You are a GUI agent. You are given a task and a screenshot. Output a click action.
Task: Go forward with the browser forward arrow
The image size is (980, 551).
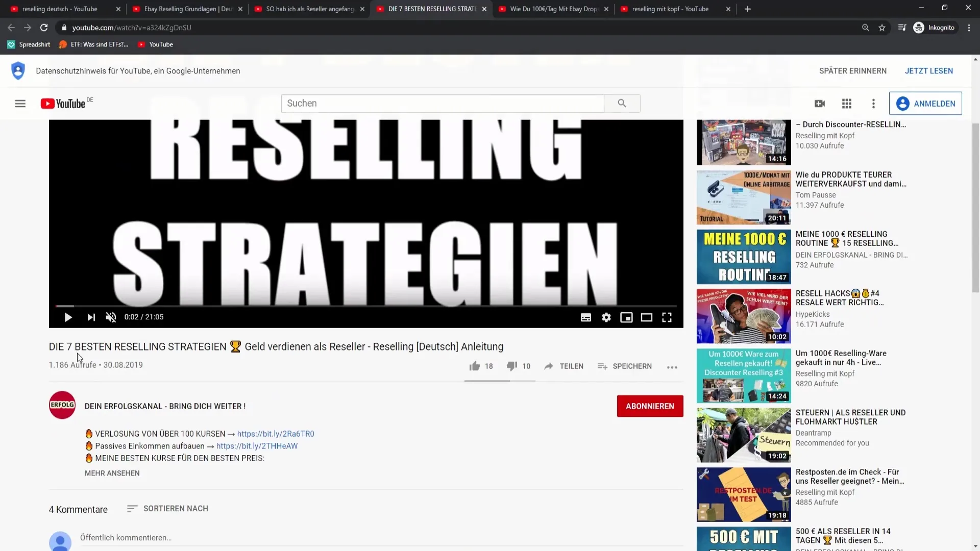click(28, 28)
